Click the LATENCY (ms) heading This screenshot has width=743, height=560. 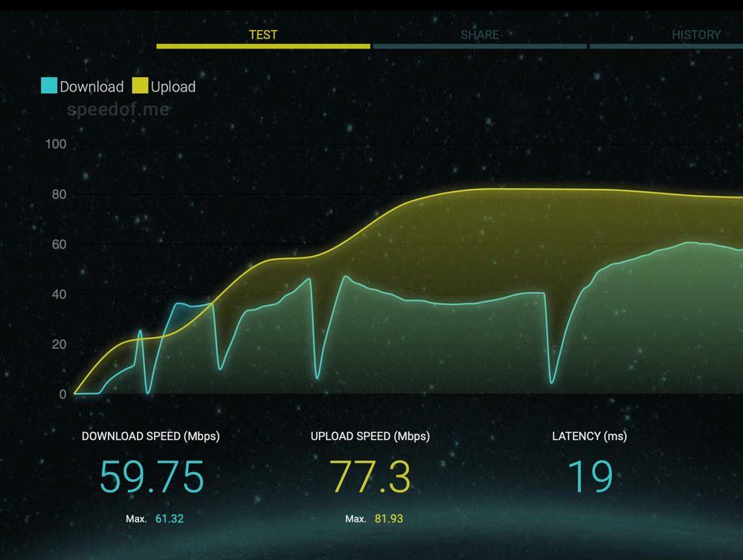pyautogui.click(x=589, y=437)
